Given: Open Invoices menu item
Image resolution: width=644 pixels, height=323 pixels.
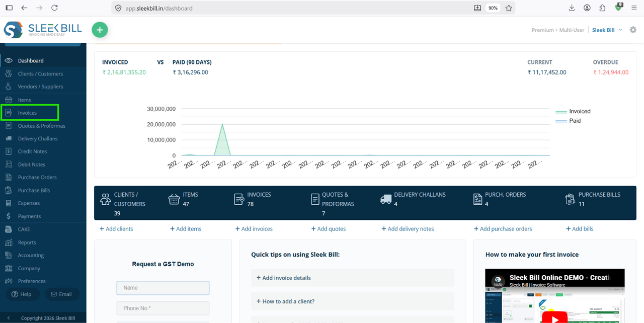Looking at the screenshot, I should pos(27,113).
